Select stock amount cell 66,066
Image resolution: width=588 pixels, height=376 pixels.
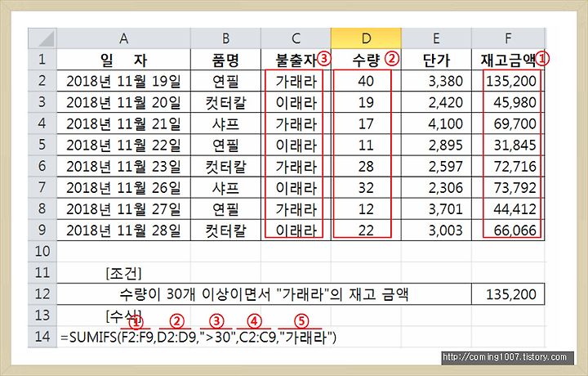pyautogui.click(x=508, y=230)
